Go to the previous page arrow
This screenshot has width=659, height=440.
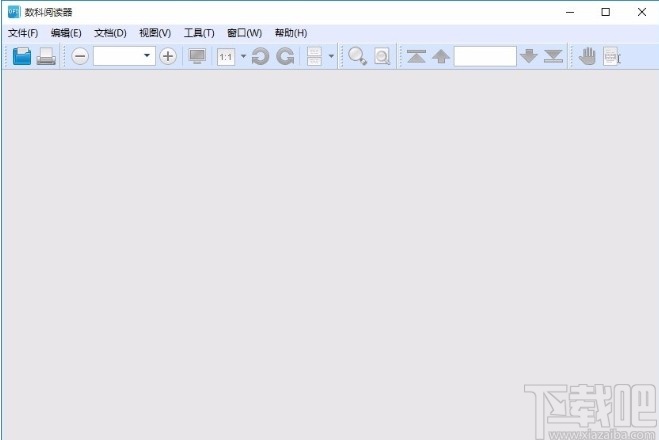(x=441, y=56)
